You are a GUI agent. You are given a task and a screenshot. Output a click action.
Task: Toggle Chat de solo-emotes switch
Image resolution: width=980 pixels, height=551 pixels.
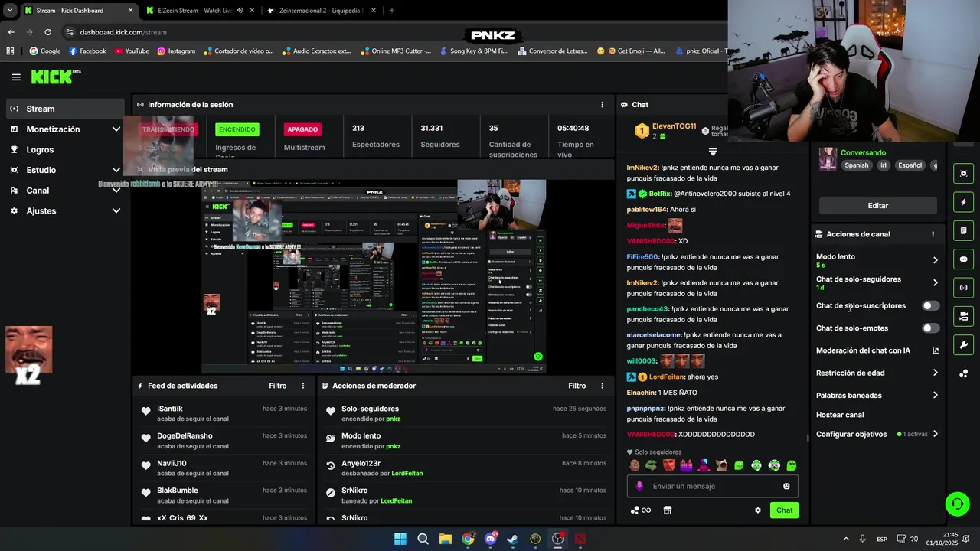(930, 328)
